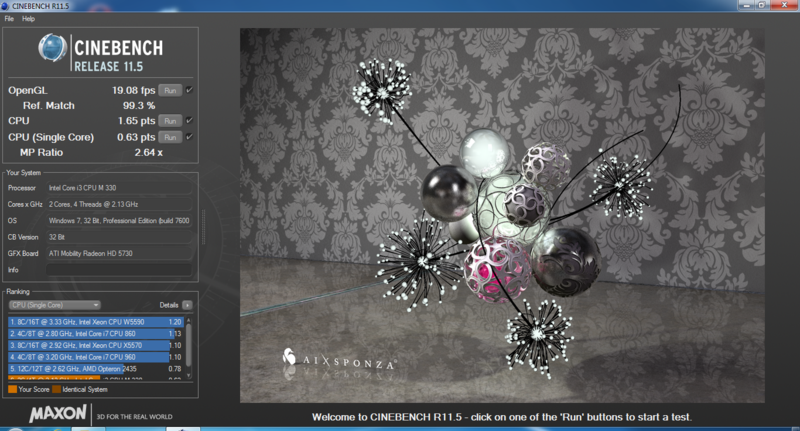Click the Cores x GHz field
Image resolution: width=800 pixels, height=431 pixels.
click(x=119, y=205)
